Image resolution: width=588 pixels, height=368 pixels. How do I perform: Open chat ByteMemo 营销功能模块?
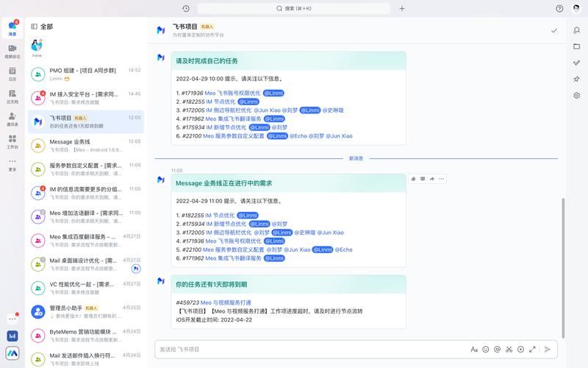click(86, 336)
